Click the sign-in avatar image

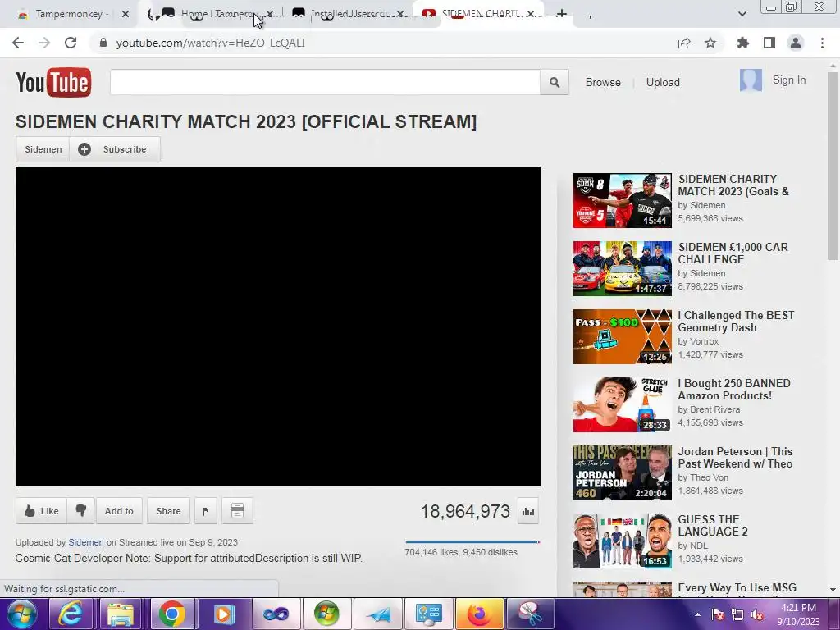751,80
